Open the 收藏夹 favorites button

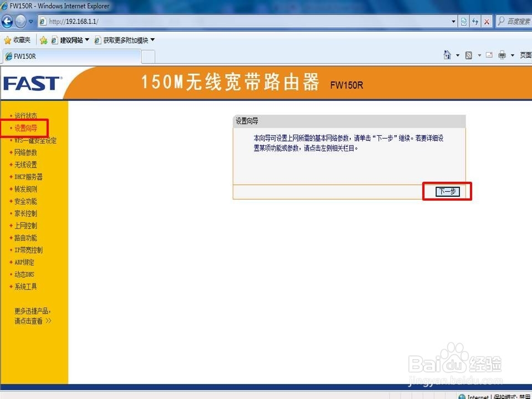[x=17, y=40]
